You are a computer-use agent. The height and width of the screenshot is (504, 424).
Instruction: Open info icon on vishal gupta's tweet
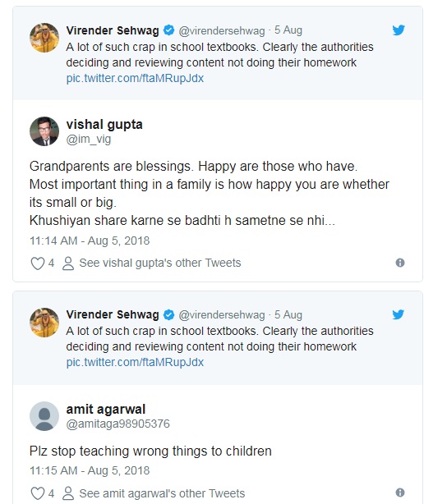(x=400, y=263)
